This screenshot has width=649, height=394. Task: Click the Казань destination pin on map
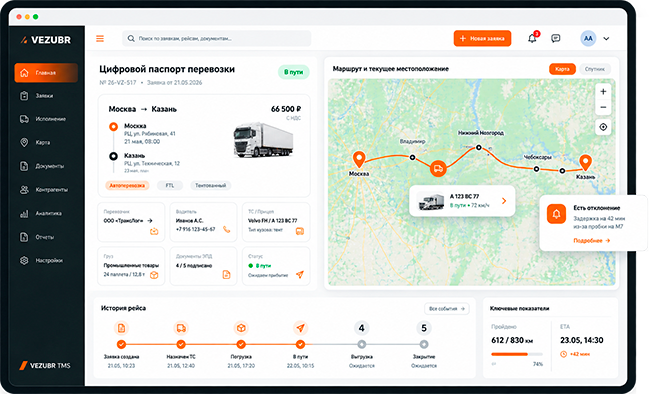pos(585,162)
